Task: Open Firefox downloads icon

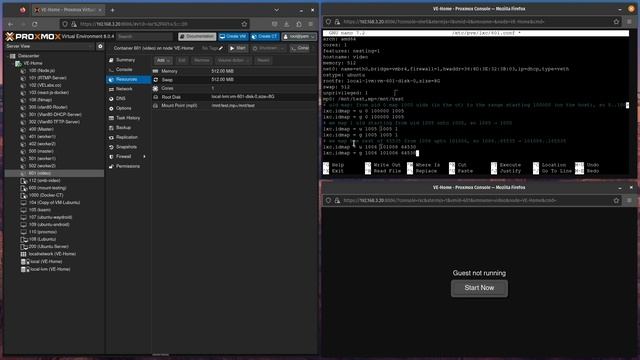Action: (287, 24)
